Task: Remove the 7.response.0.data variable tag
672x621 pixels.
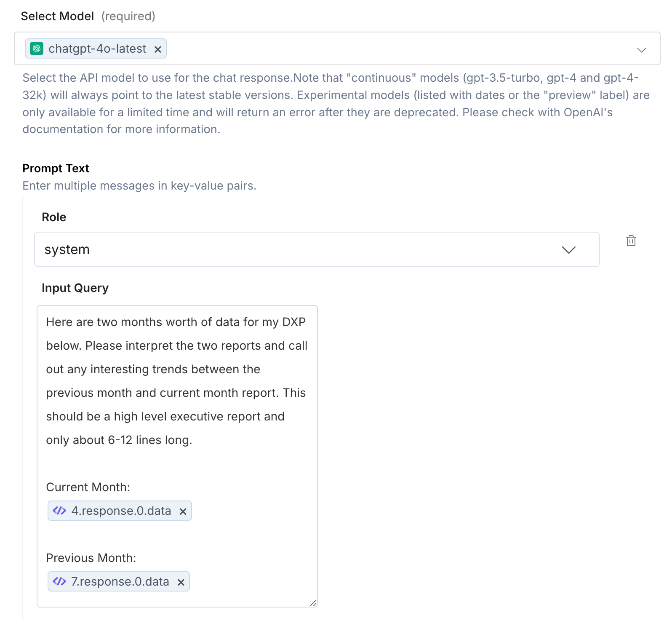Action: click(x=181, y=582)
